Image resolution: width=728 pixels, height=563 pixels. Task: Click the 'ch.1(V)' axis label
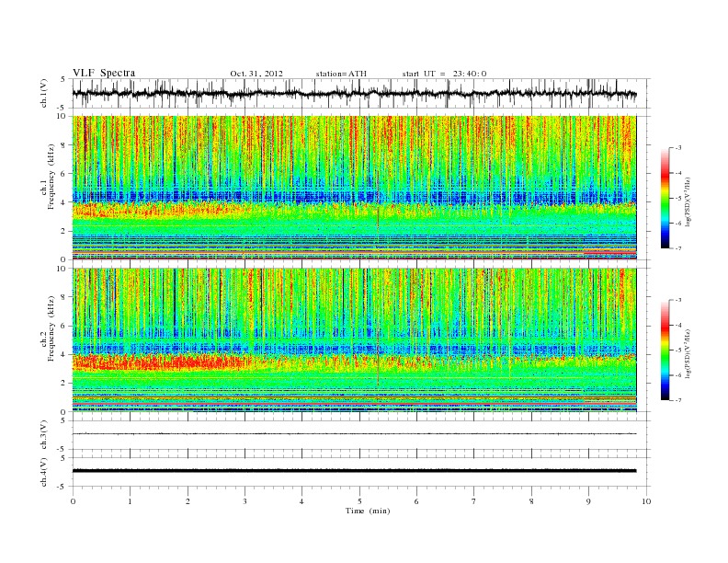[x=44, y=93]
